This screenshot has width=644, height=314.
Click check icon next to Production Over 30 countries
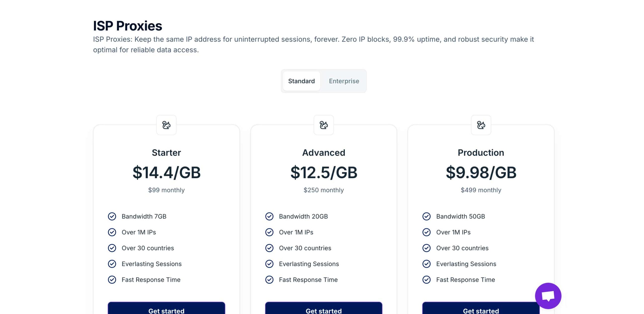[x=426, y=248]
